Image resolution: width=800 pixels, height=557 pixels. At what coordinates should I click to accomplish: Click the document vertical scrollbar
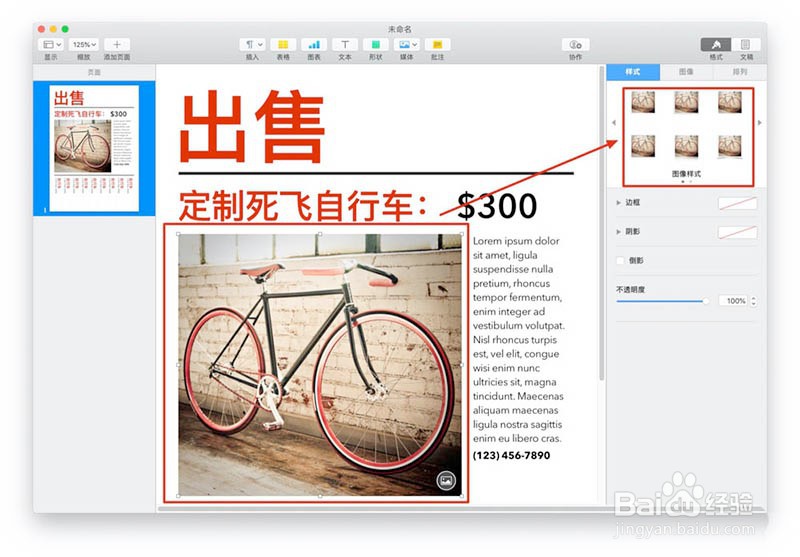click(602, 223)
